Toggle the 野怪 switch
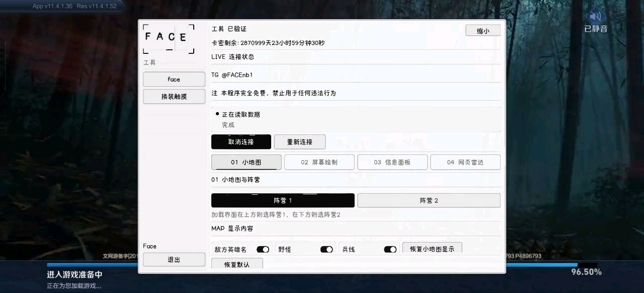This screenshot has width=644, height=293. pyautogui.click(x=327, y=249)
